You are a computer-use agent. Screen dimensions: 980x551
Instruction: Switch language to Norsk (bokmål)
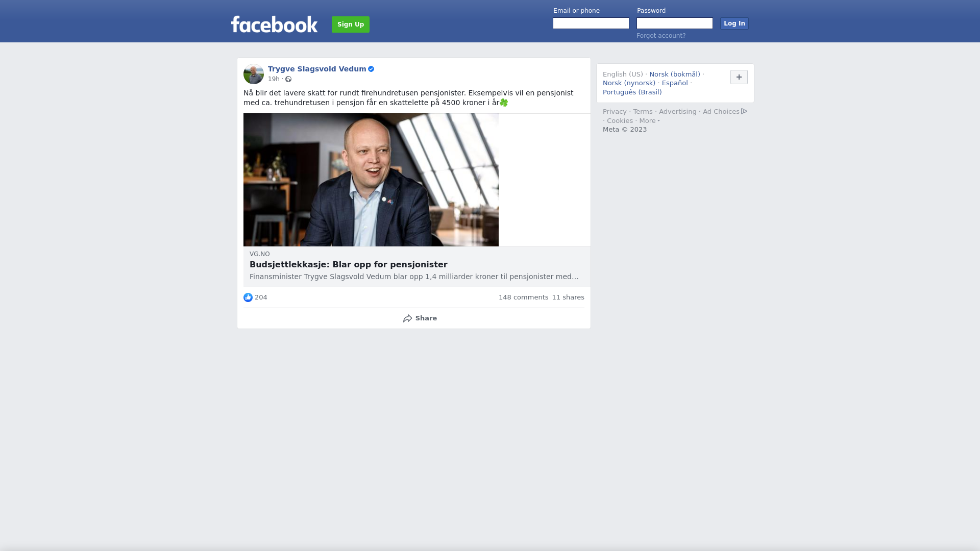click(x=675, y=74)
